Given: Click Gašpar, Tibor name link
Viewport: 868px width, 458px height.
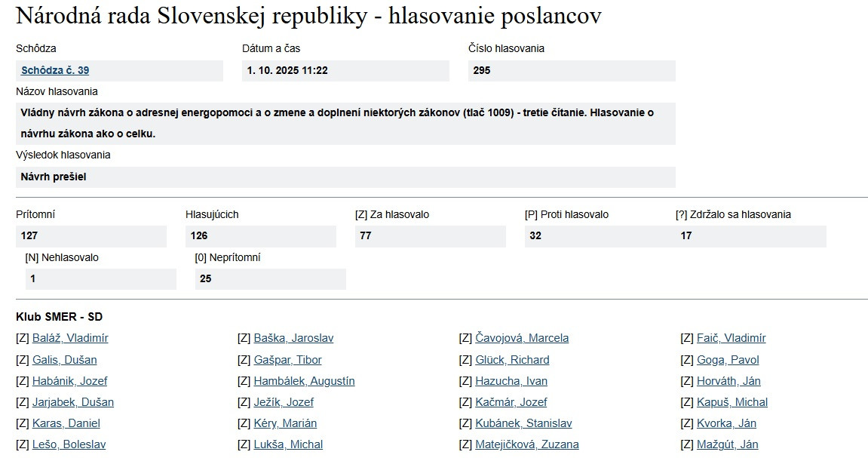Looking at the screenshot, I should (x=287, y=360).
